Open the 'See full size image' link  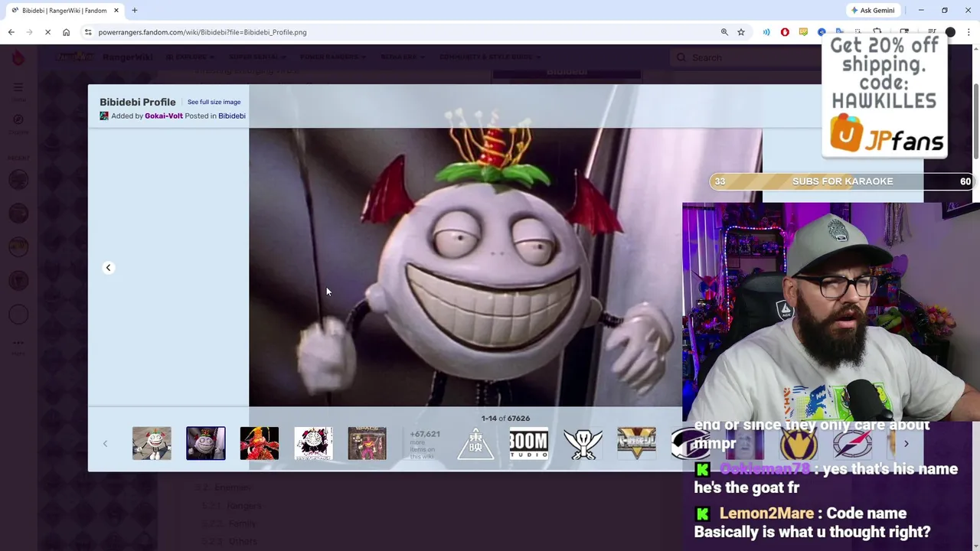point(214,102)
